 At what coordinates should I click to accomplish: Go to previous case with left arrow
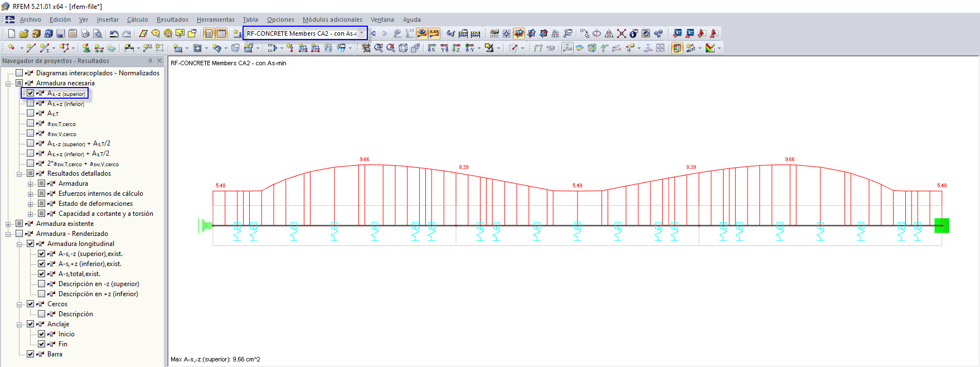point(373,33)
